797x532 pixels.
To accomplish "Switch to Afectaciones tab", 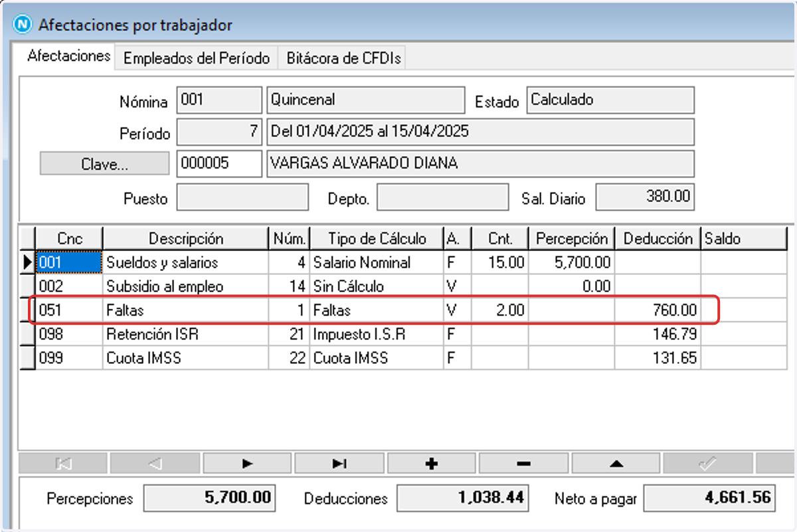I will (68, 56).
